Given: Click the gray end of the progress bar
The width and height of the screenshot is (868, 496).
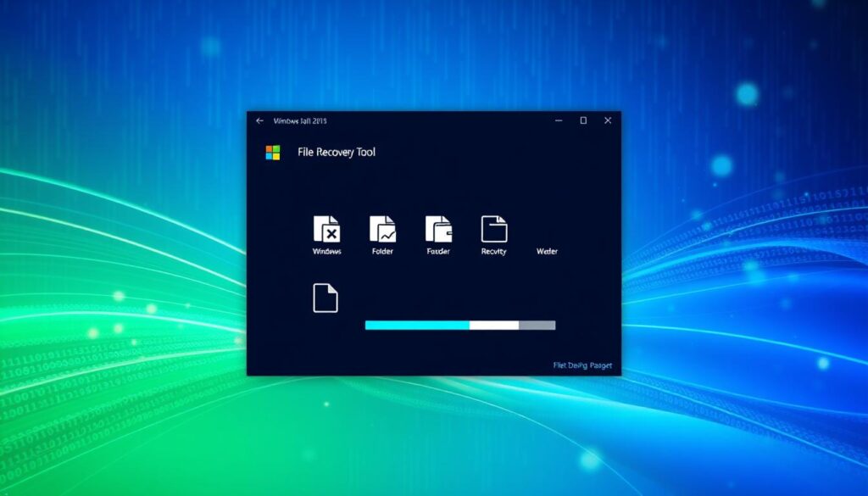Looking at the screenshot, I should [538, 325].
